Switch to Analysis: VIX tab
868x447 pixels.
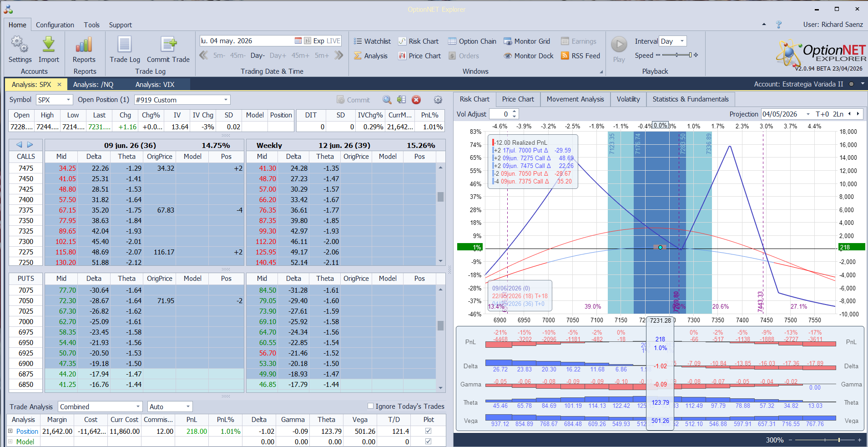155,84
